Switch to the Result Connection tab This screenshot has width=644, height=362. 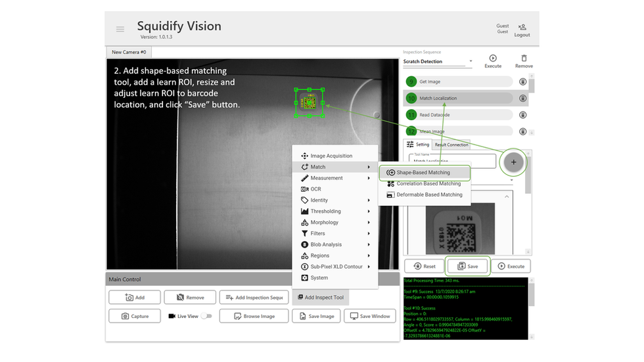451,145
